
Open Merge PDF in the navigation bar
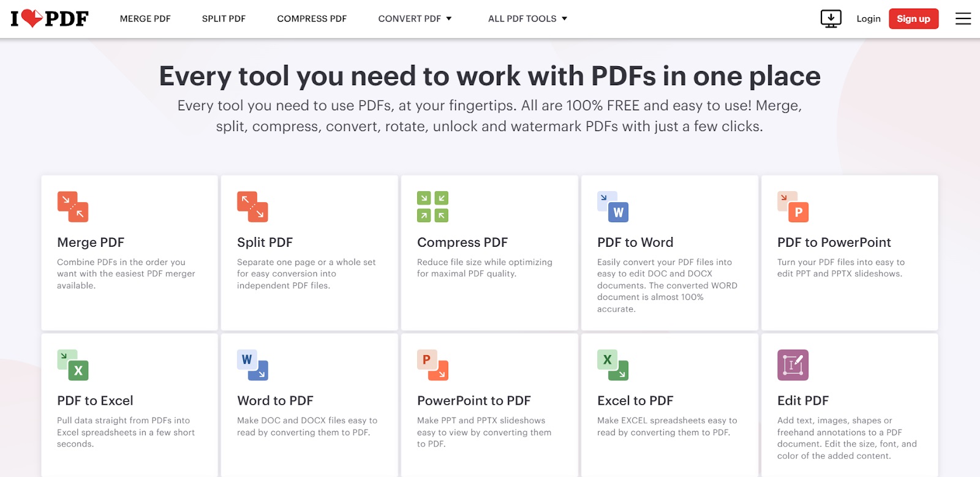(x=145, y=18)
